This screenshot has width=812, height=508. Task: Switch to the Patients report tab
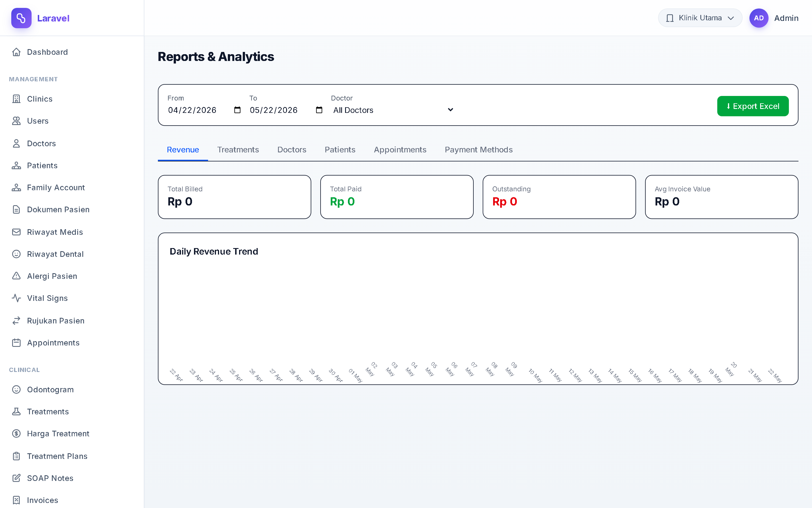[340, 150]
